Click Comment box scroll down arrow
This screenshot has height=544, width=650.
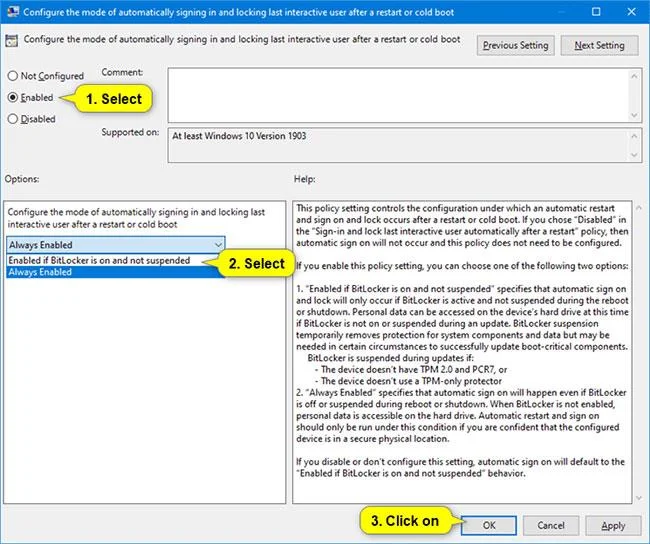click(634, 115)
